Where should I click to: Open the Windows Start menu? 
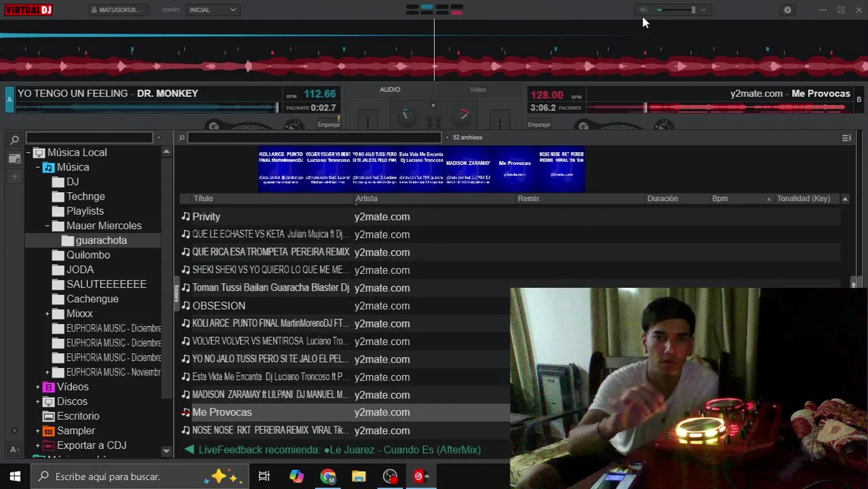[15, 477]
